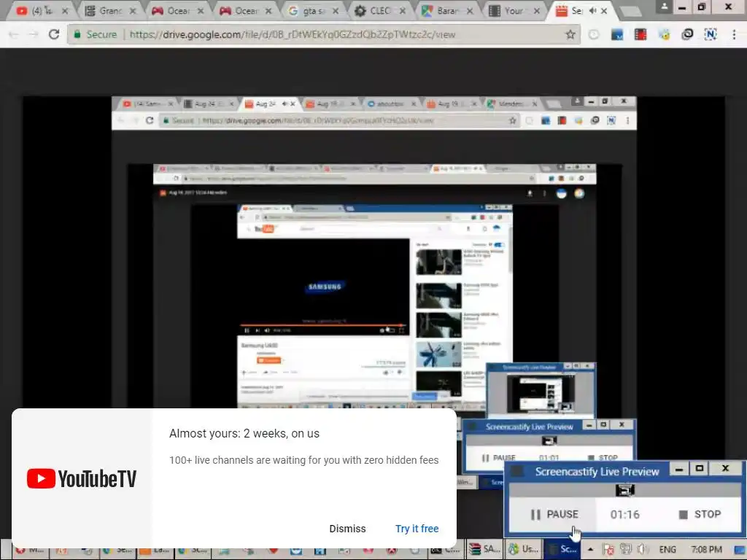Close the Grand tab
This screenshot has width=747, height=560.
[x=133, y=10]
